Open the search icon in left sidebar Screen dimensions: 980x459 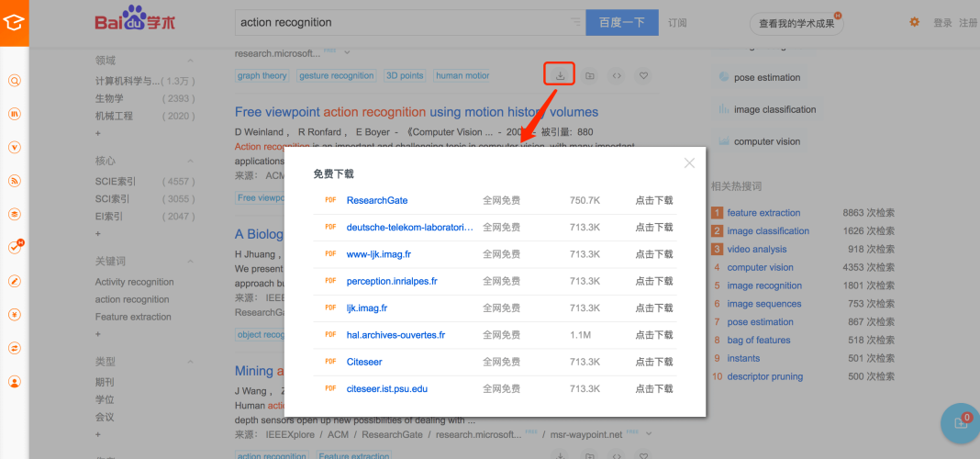coord(15,80)
